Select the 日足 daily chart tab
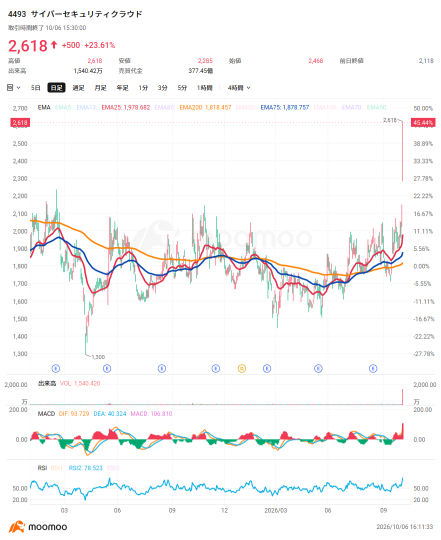Viewport: 441px width, 540px height. point(56,88)
